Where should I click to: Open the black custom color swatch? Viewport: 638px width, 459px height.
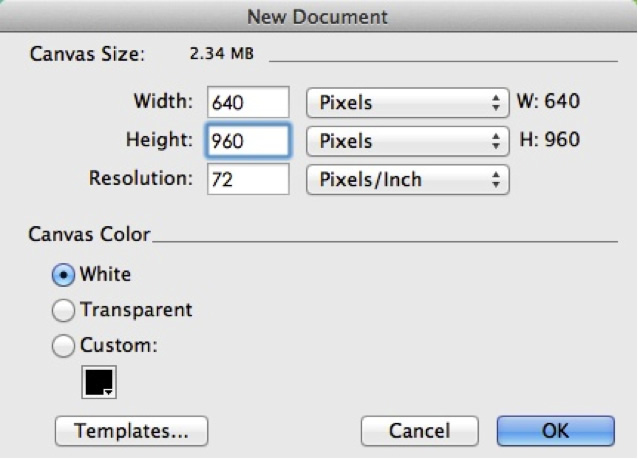99,382
